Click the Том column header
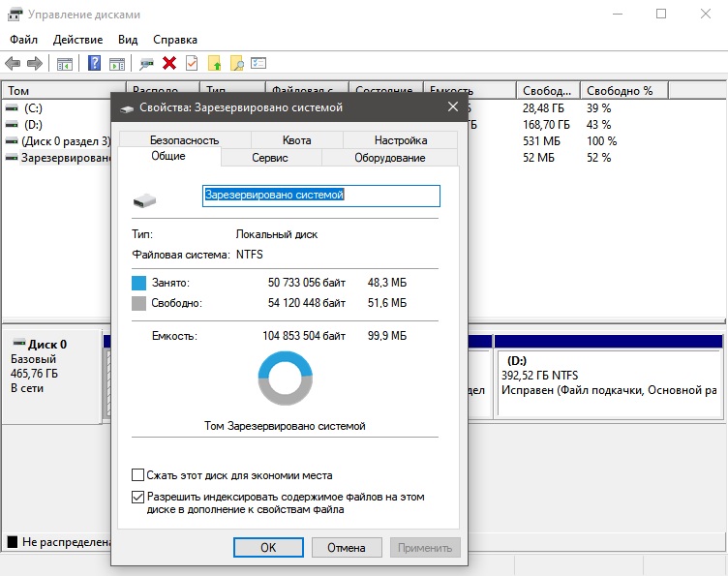The width and height of the screenshot is (728, 576). click(x=64, y=90)
